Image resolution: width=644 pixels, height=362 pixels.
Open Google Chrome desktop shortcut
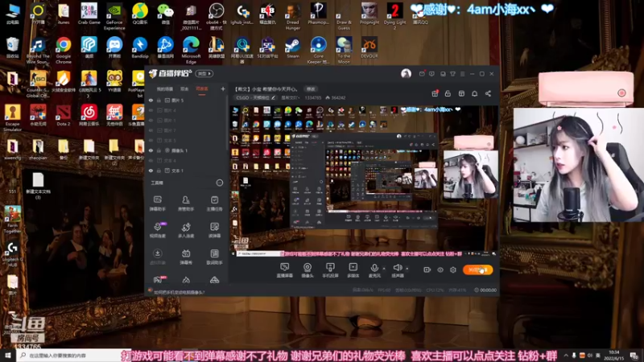click(64, 50)
